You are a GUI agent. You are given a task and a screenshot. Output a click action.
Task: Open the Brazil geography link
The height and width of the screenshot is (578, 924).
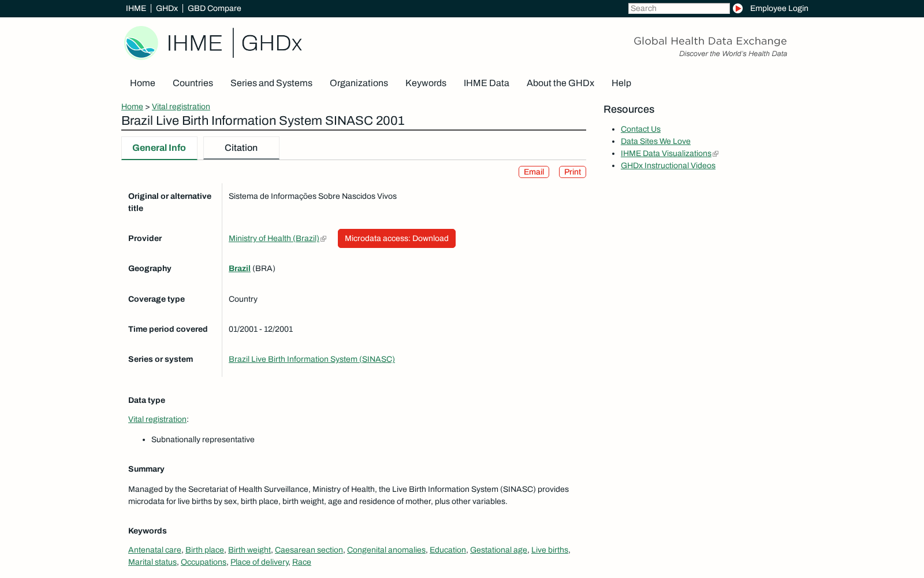tap(240, 269)
